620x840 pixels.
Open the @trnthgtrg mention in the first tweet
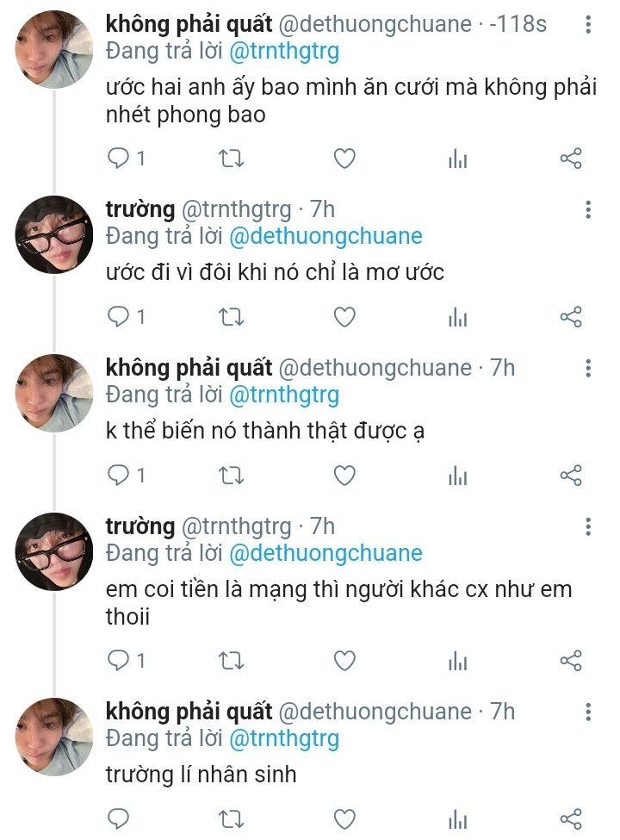click(x=284, y=51)
